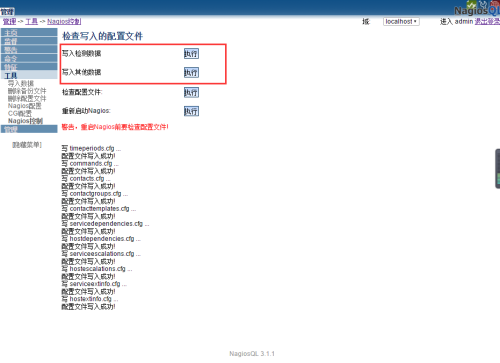The height and width of the screenshot is (363, 500).
Task: Click the 检查写入的配置文件 heading
Action: [x=102, y=36]
